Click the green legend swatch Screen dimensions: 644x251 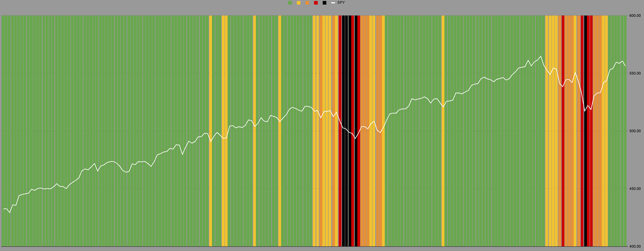(x=290, y=3)
